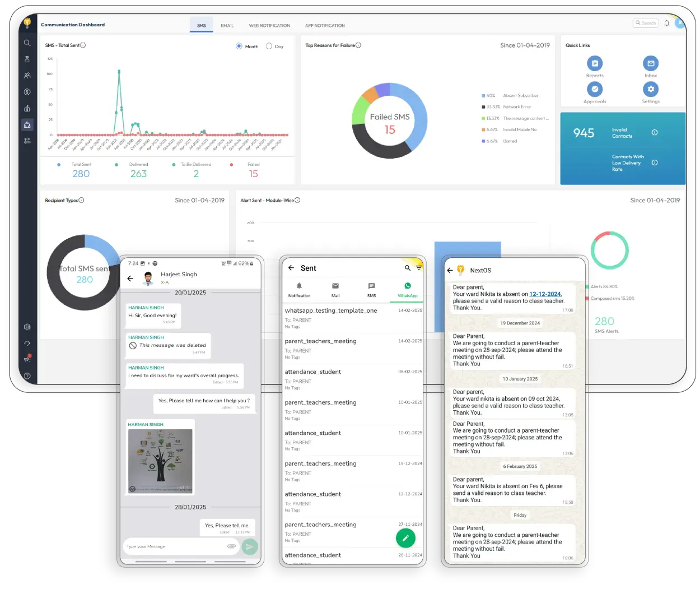Tap the green compose pencil floating button

click(x=405, y=538)
